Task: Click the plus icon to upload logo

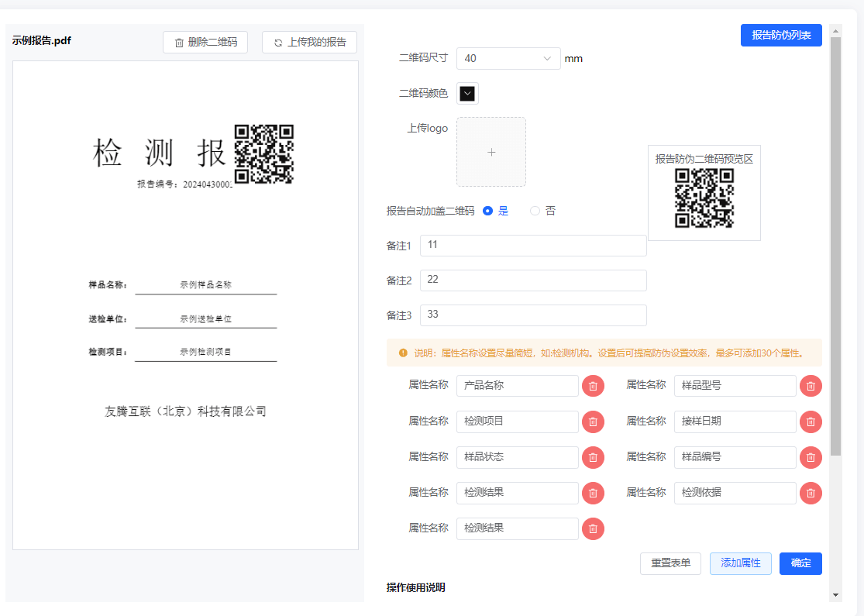Action: [491, 152]
